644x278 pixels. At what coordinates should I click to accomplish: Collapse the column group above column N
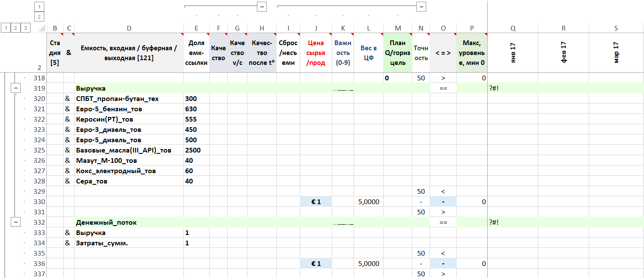[421, 6]
